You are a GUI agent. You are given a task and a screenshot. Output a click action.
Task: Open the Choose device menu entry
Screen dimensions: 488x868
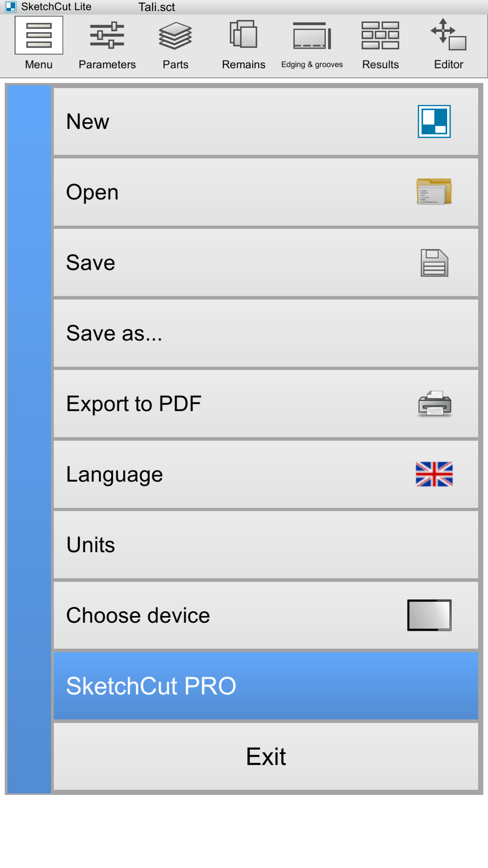pyautogui.click(x=266, y=615)
